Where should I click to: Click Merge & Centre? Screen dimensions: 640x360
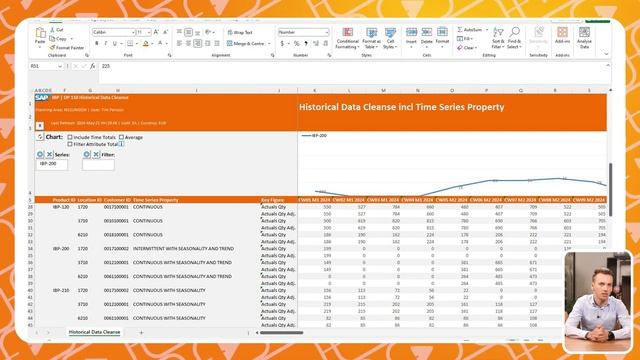(x=246, y=43)
